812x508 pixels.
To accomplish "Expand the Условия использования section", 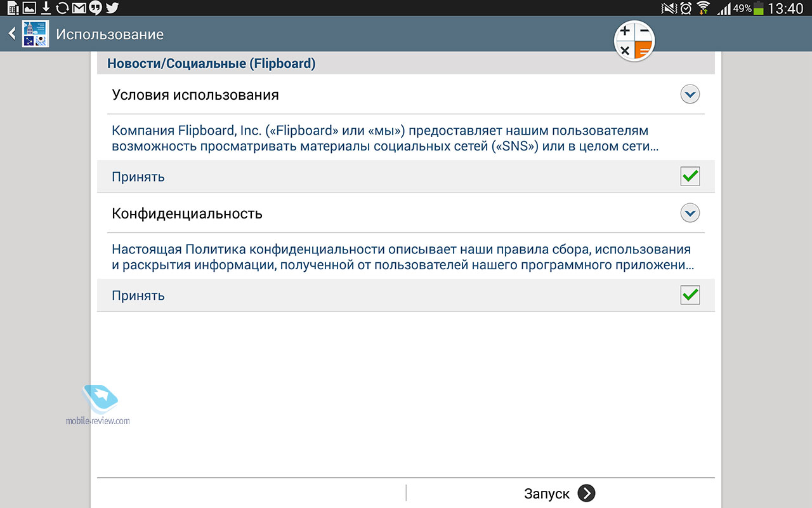I will tap(690, 95).
